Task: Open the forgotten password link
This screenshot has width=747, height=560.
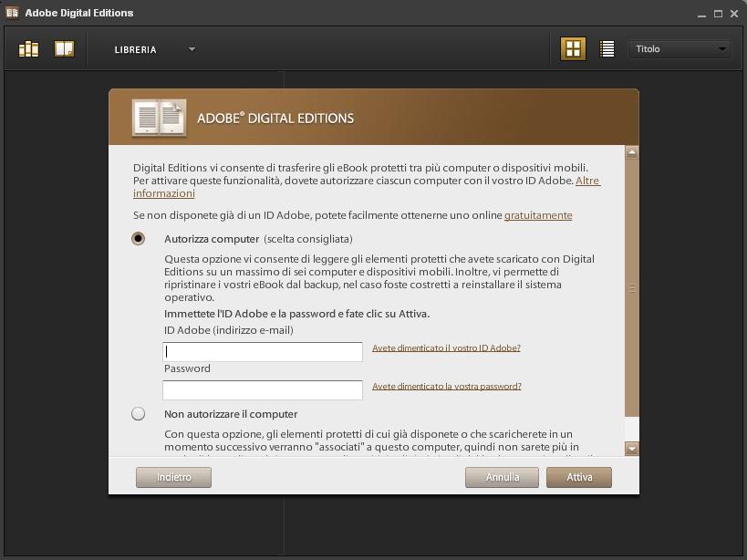Action: [x=447, y=386]
